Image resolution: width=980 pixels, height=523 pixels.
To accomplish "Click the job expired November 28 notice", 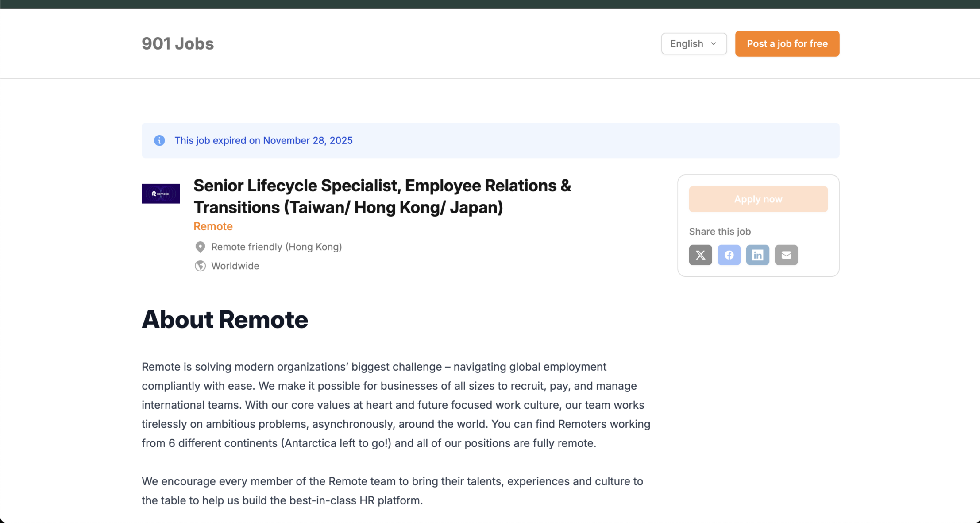I will click(263, 140).
